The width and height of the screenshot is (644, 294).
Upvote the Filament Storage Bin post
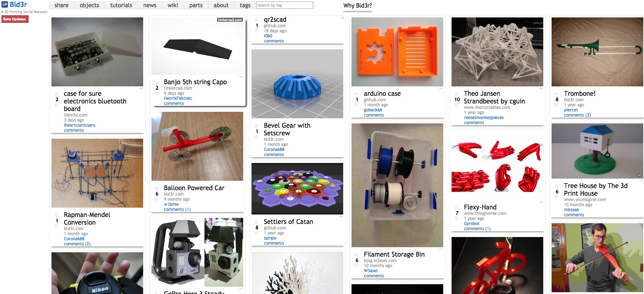click(x=357, y=254)
